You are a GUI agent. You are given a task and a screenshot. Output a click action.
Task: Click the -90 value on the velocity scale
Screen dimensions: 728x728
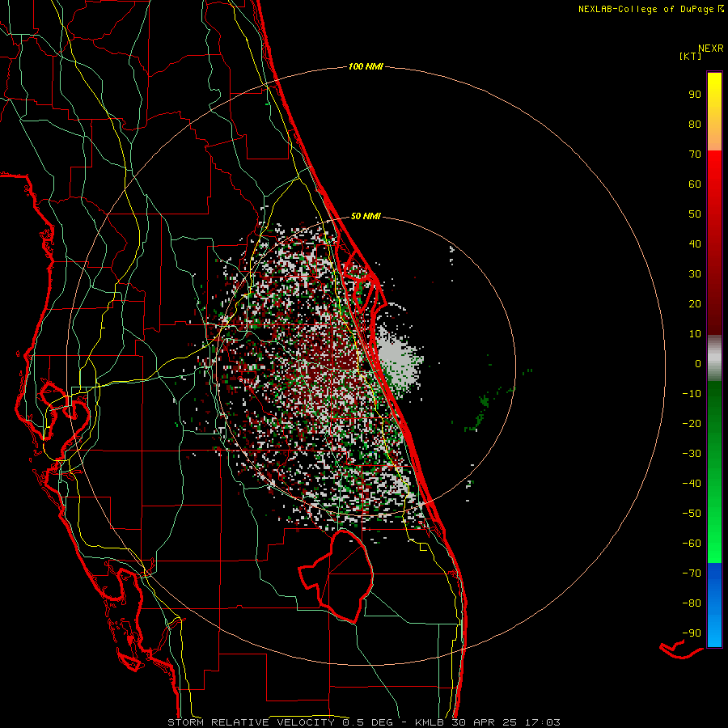(x=692, y=633)
